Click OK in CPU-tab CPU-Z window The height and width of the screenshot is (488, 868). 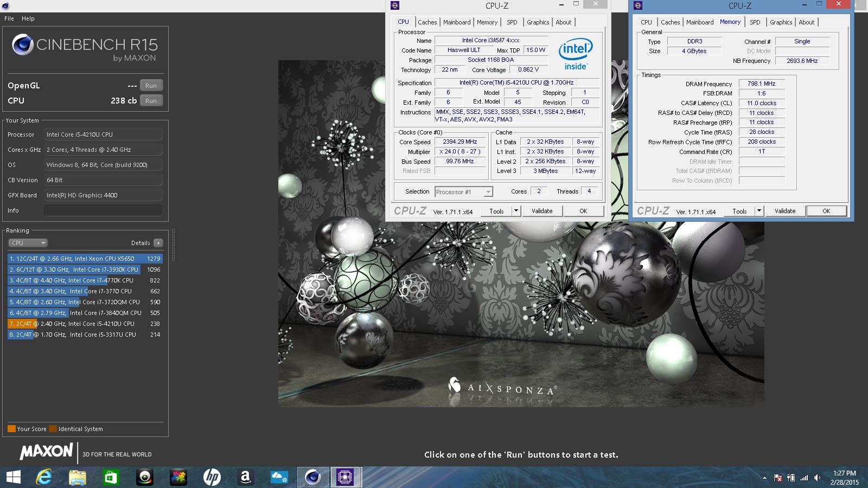(583, 211)
